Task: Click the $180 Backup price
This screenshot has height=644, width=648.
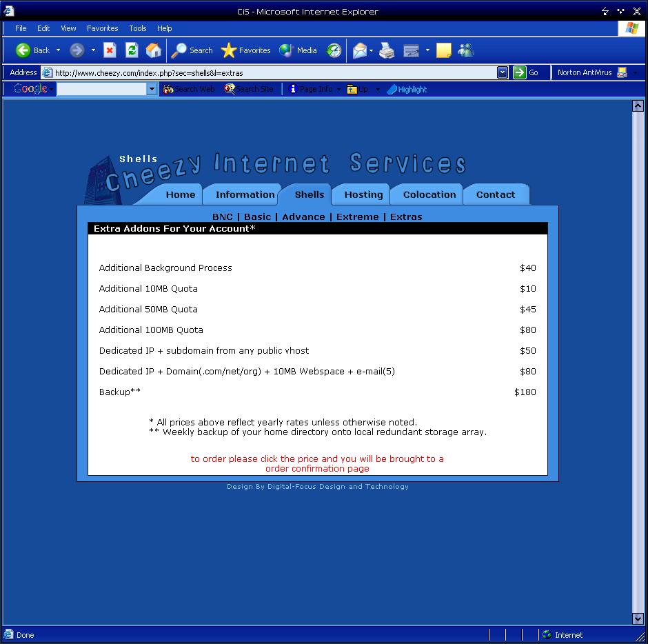Action: pyautogui.click(x=525, y=392)
